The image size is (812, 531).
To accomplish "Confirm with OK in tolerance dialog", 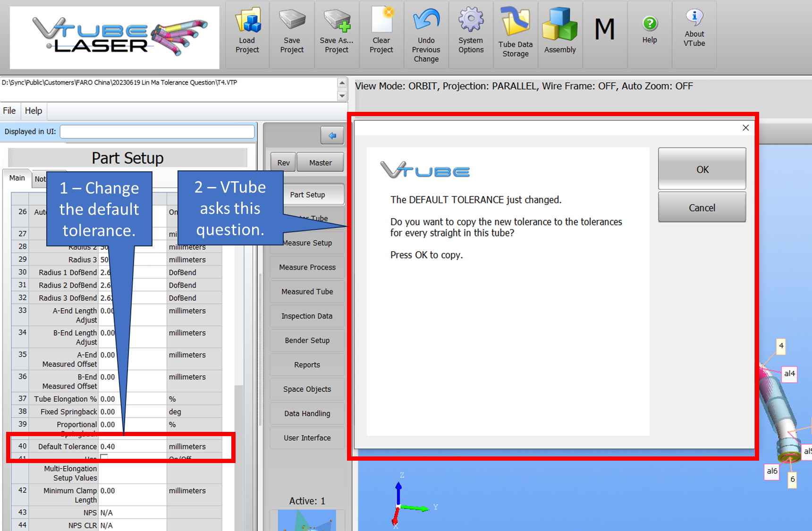I will click(702, 169).
